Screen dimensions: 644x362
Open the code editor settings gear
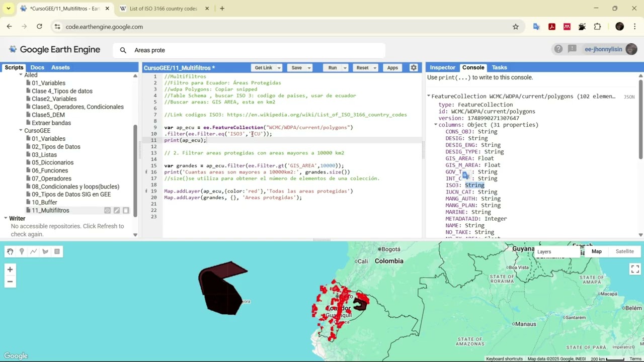click(x=414, y=67)
